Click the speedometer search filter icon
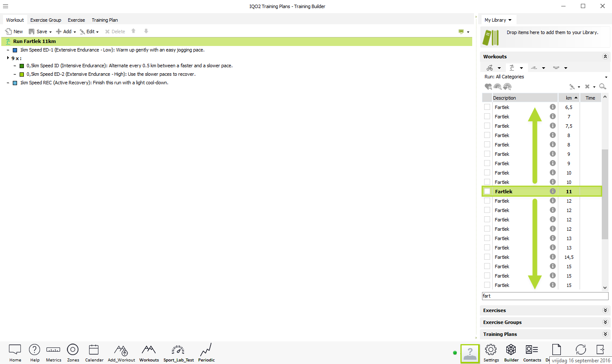Screen dimensions: 612x364 pos(498,86)
